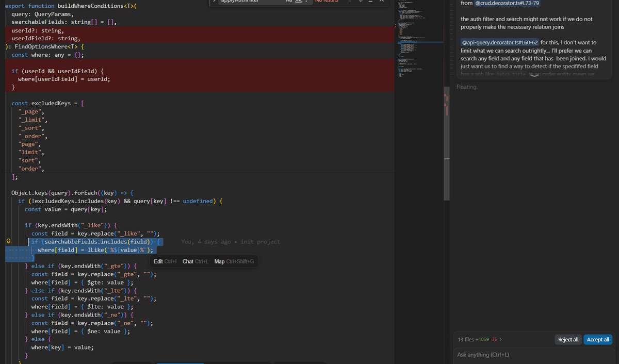
Task: Click the 'const value = query[key];' line
Action: 66,209
